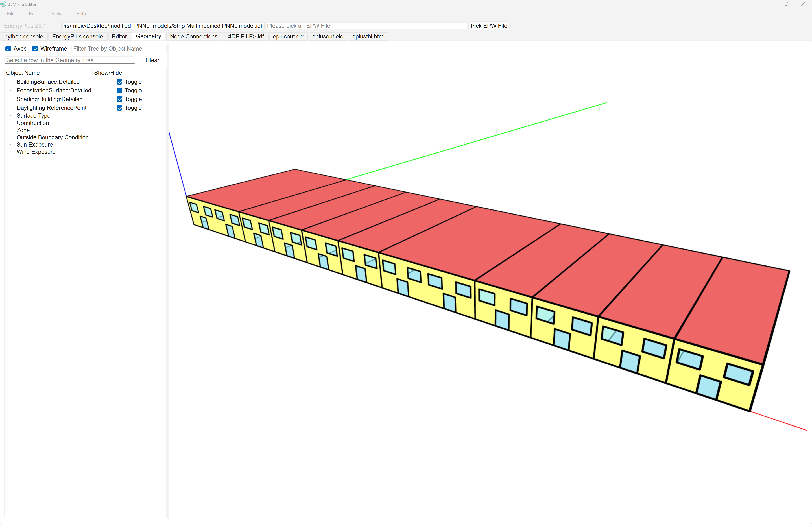Click the IDF file path field
Viewport: 812px width, 524px height.
[163, 26]
